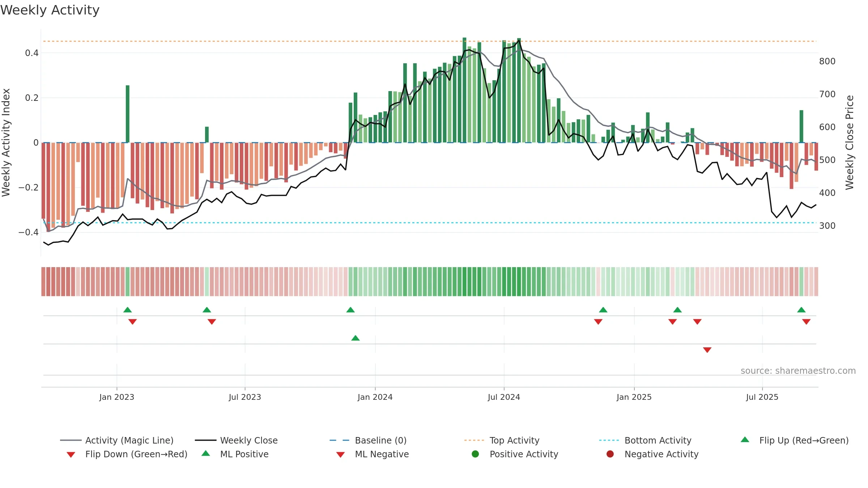Toggle the ML Positive legend entry
The image size is (868, 488).
[x=235, y=454]
